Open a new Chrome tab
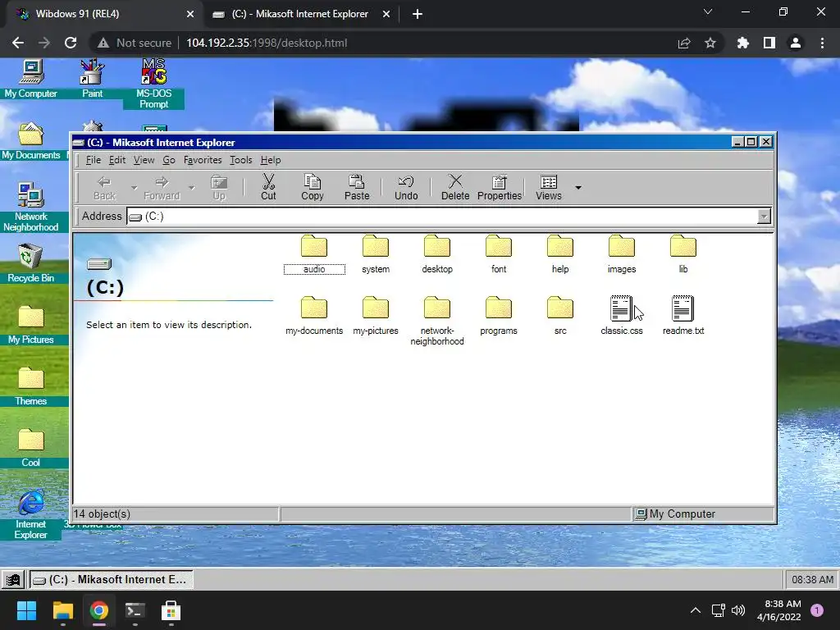Viewport: 840px width, 630px height. pyautogui.click(x=418, y=14)
